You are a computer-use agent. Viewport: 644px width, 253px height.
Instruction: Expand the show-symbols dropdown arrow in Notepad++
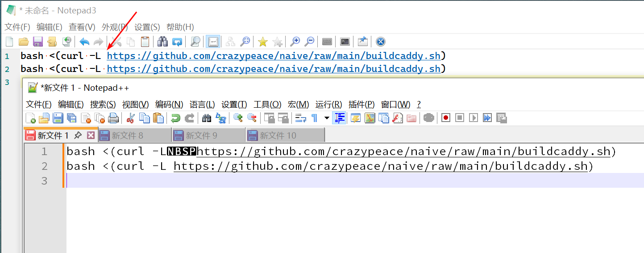coord(327,118)
